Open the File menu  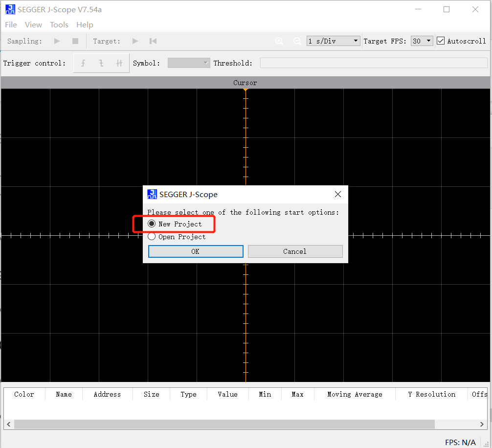click(11, 25)
